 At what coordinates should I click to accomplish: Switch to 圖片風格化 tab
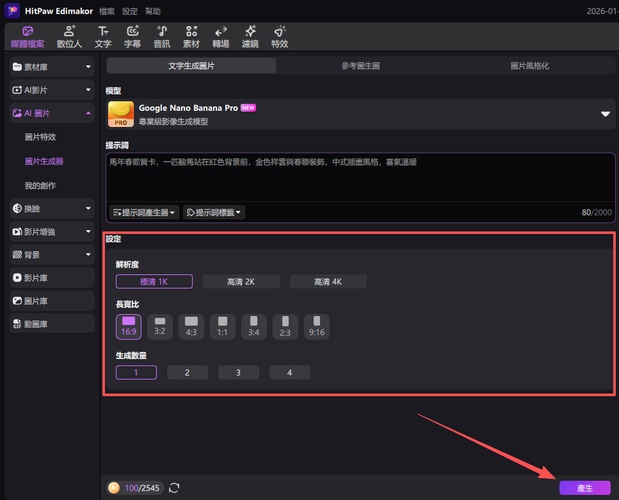click(530, 66)
